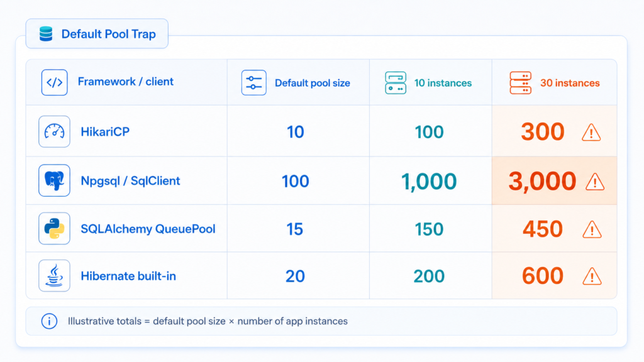Screen dimensions: 644x362
Task: Click the Python logo icon for SQLAlchemy
Action: [x=54, y=229]
